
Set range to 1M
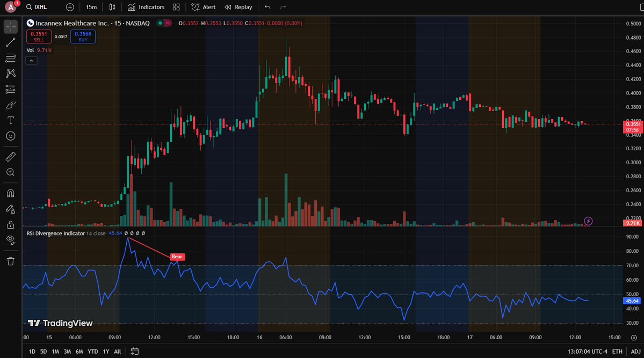click(x=55, y=352)
